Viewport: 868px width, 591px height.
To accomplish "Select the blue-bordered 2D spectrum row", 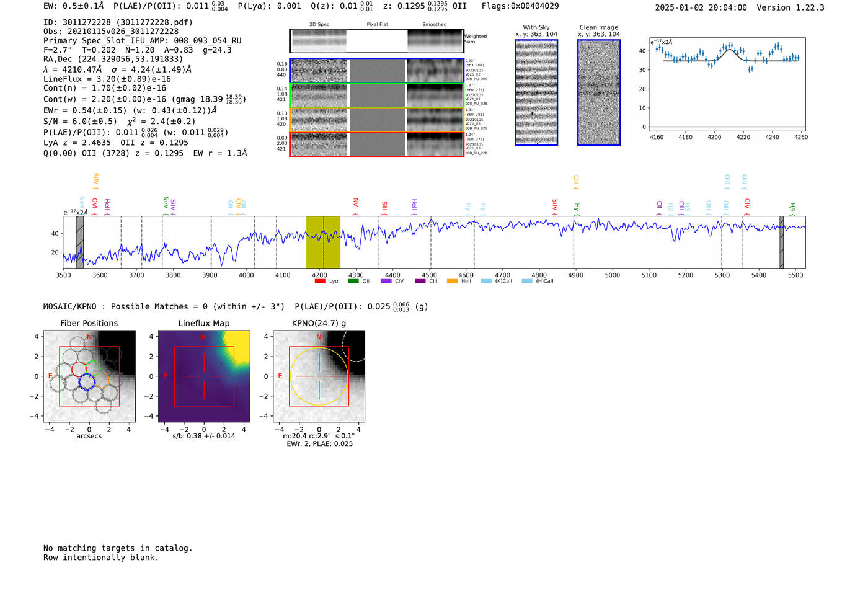I will (377, 71).
